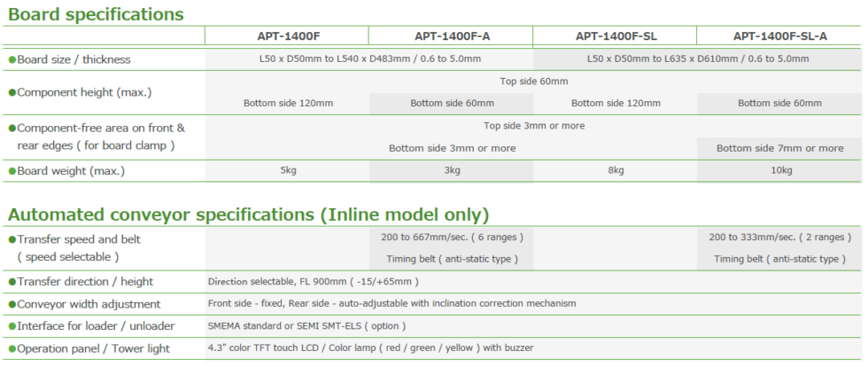Select the Bottom side 7mm or more cell
Screen dimensions: 868x367
point(779,148)
